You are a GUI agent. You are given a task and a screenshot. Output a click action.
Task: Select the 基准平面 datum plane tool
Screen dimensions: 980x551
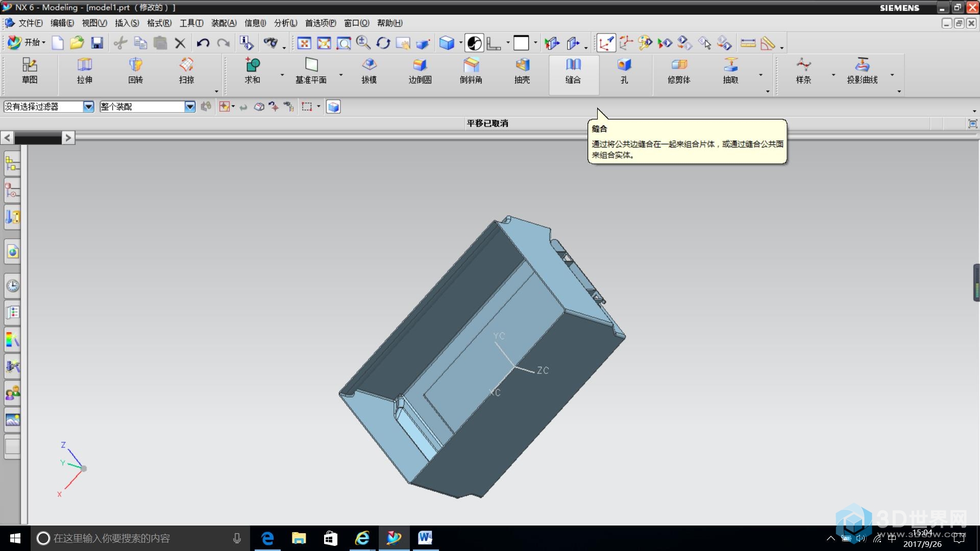pos(311,71)
